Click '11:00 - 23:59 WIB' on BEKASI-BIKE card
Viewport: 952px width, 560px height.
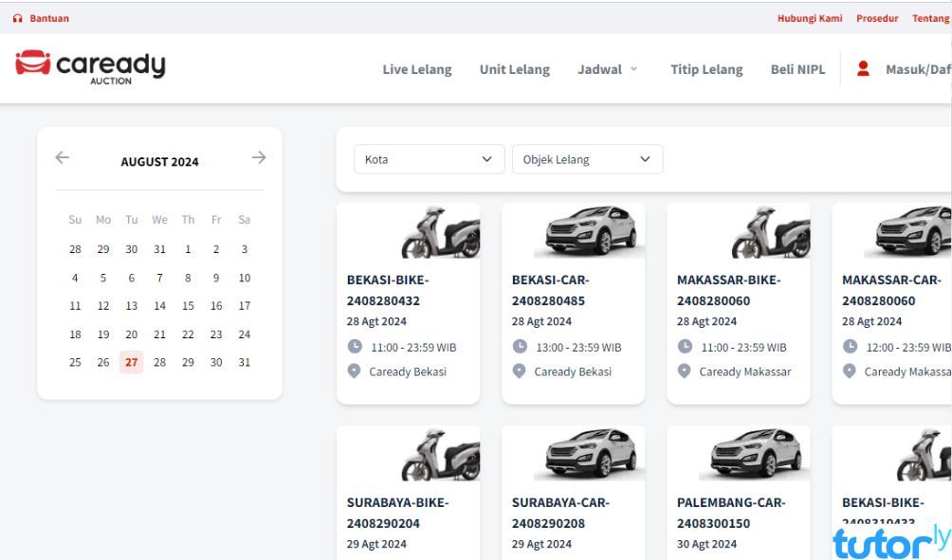pos(413,348)
